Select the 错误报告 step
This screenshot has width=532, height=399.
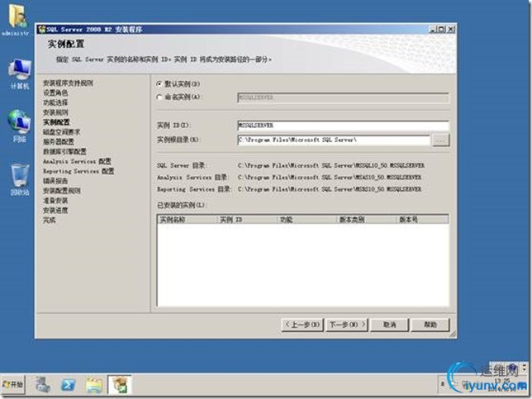[55, 181]
